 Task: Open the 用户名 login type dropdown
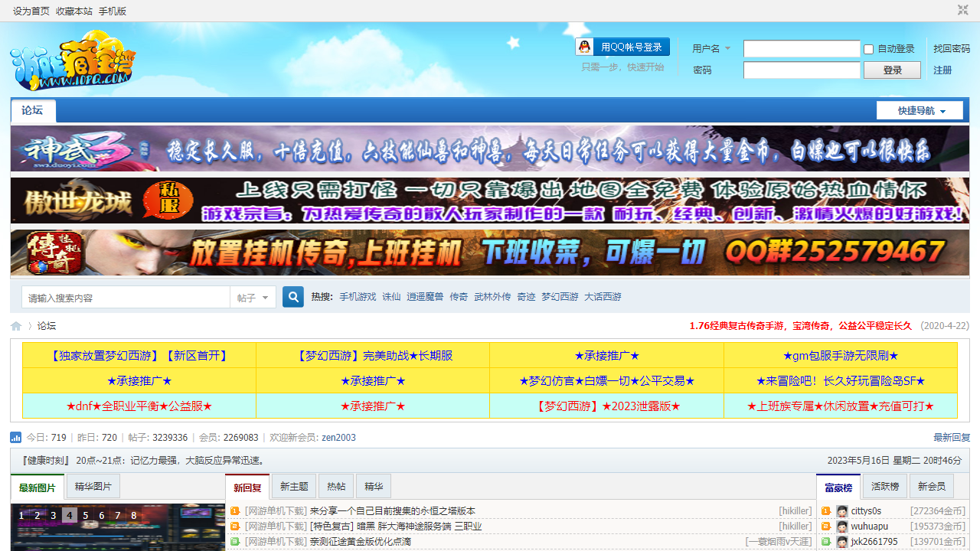click(x=712, y=49)
